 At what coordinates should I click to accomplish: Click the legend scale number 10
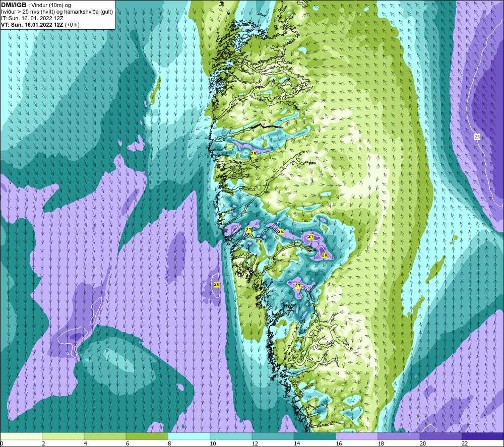click(x=213, y=443)
